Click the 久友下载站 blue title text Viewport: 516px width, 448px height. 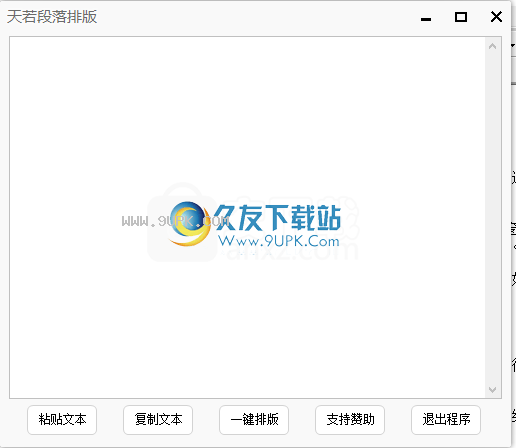277,218
